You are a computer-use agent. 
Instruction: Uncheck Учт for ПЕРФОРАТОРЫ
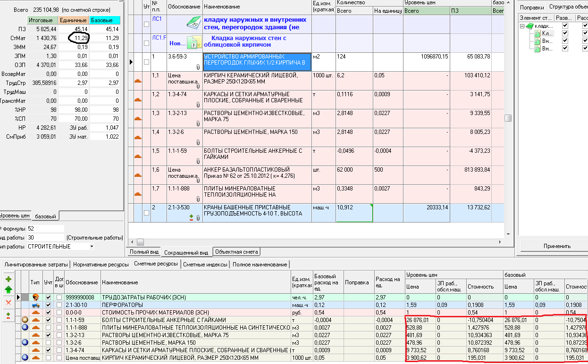48,305
